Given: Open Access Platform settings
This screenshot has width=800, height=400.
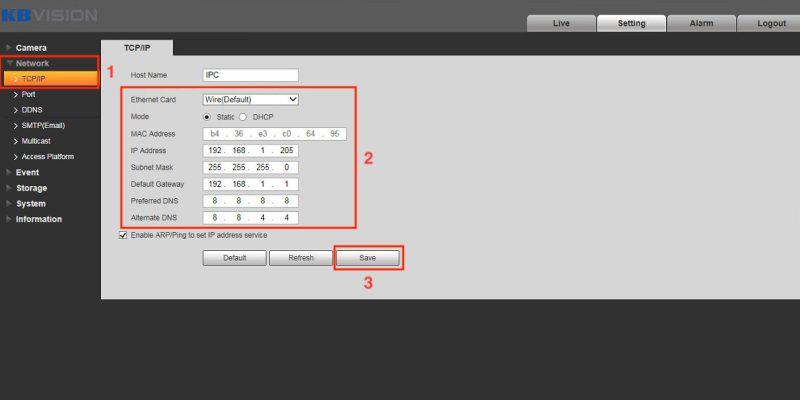Looking at the screenshot, I should point(47,157).
